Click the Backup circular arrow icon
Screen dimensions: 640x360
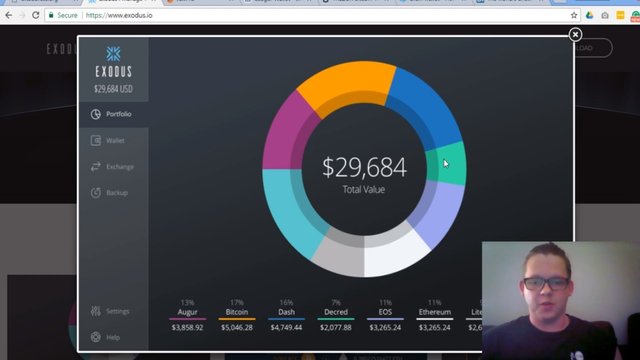[x=96, y=193]
